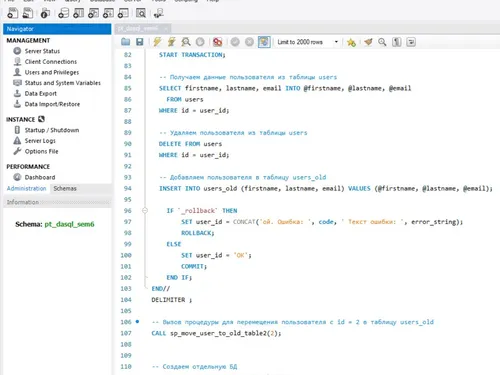Create a new SQL tab
This screenshot has height=375, width=500.
13,13
